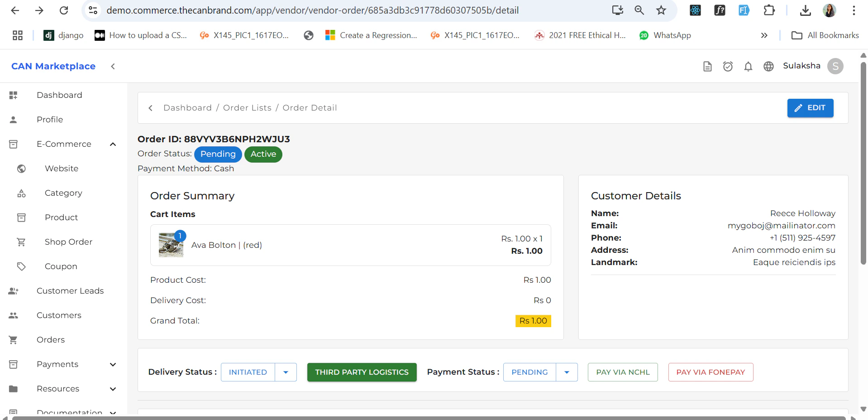868x420 pixels.
Task: Click Dashboard breadcrumb link
Action: point(187,108)
